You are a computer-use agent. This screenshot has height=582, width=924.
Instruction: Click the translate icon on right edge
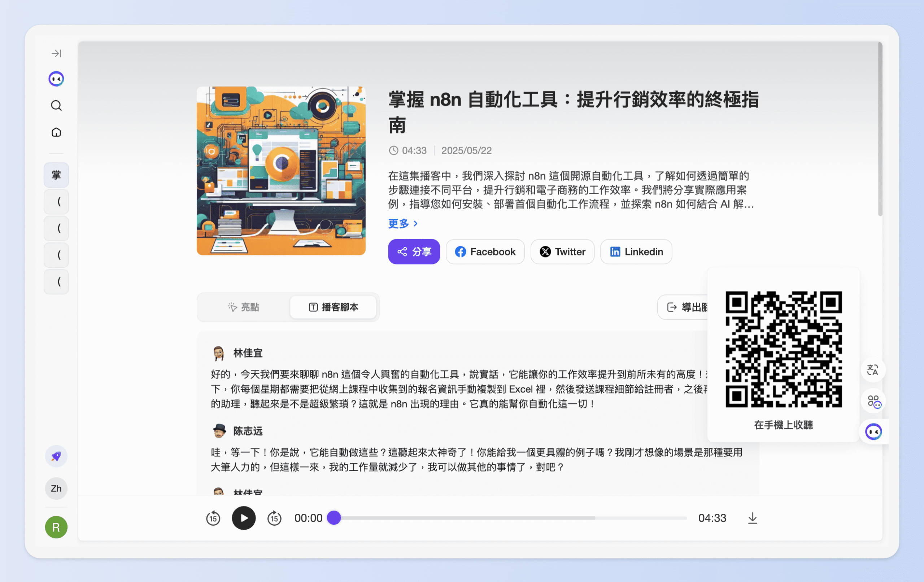(x=873, y=370)
